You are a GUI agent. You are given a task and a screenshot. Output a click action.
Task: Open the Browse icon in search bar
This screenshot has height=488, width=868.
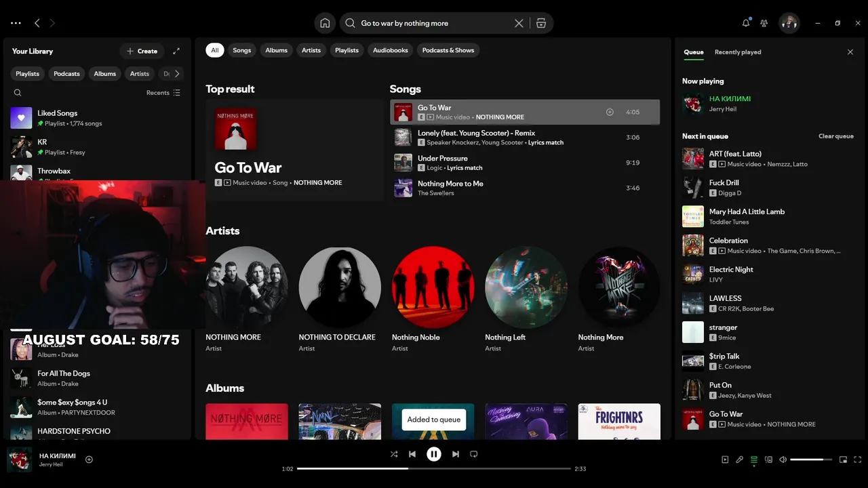point(540,23)
